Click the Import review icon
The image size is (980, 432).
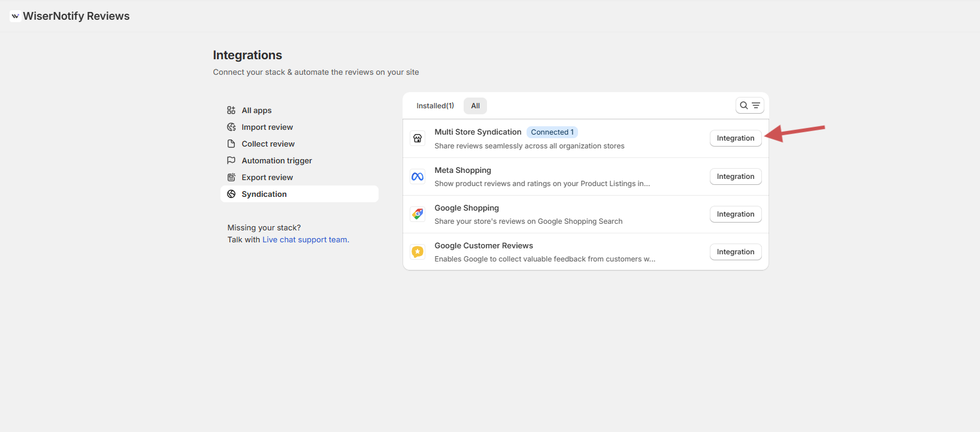coord(231,127)
